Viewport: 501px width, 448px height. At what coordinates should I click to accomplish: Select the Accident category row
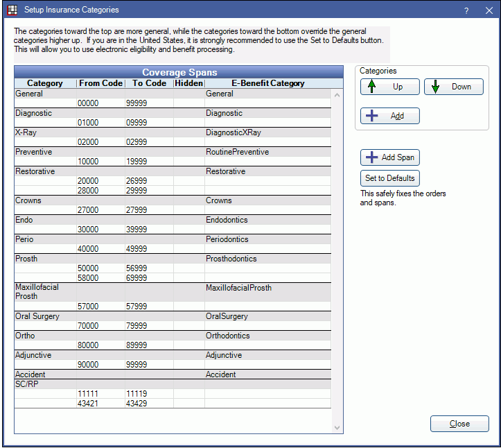coord(173,374)
